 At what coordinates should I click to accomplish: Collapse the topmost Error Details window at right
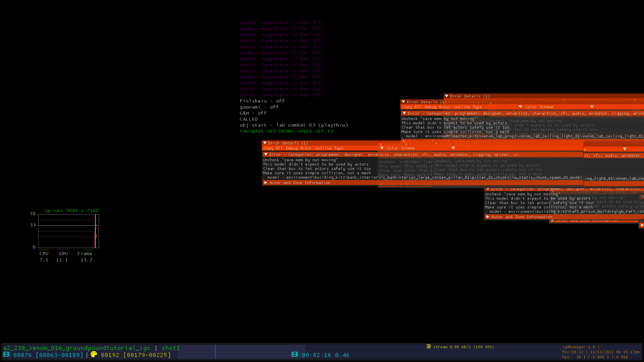coord(447,96)
